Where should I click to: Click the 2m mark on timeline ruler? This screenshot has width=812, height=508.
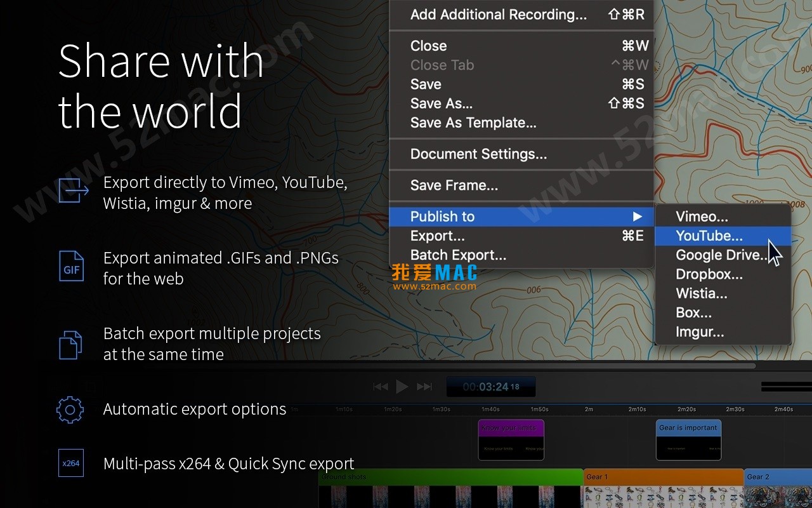pyautogui.click(x=589, y=410)
